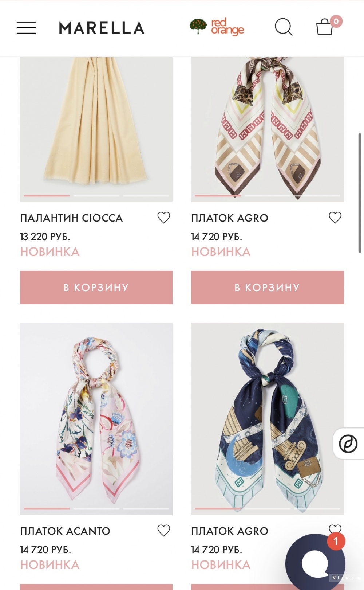
Task: Click the red orange logo
Action: (217, 27)
